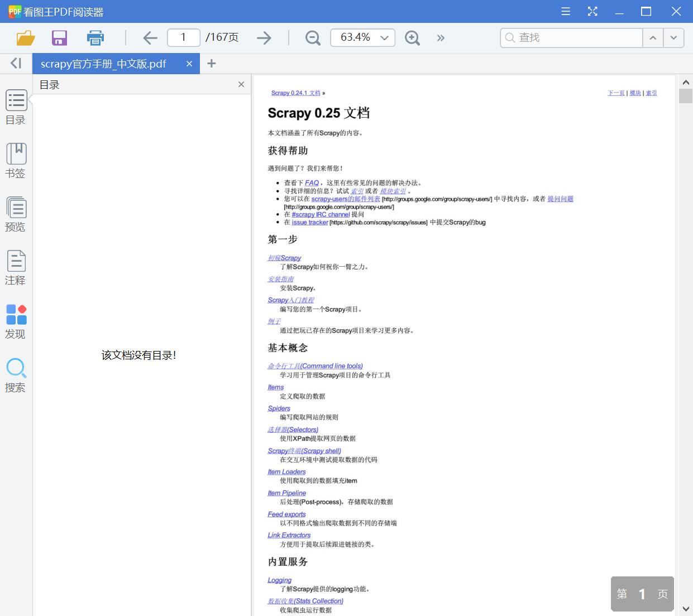Close the 目录 outline panel

241,84
